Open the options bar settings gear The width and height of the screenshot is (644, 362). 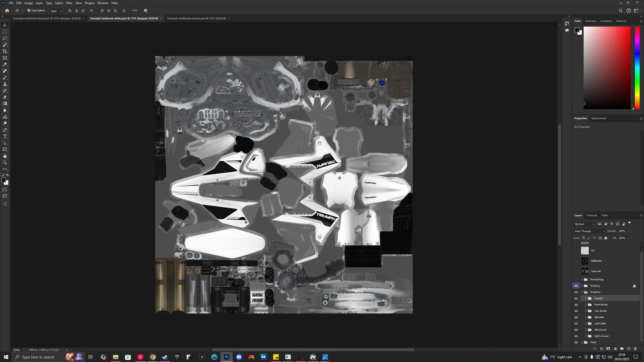(145, 11)
